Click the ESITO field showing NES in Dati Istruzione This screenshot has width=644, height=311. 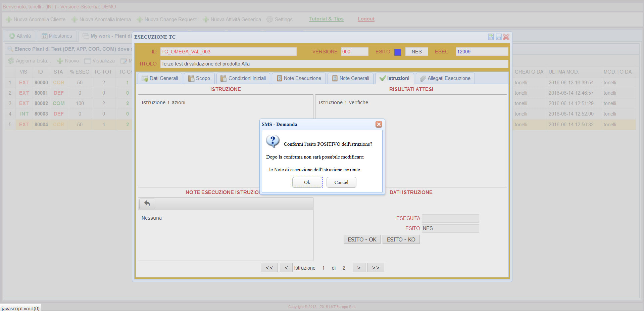[x=450, y=228]
